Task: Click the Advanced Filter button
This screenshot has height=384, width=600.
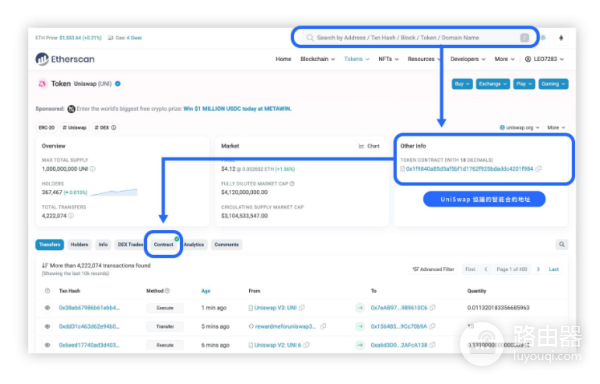Action: pos(434,269)
